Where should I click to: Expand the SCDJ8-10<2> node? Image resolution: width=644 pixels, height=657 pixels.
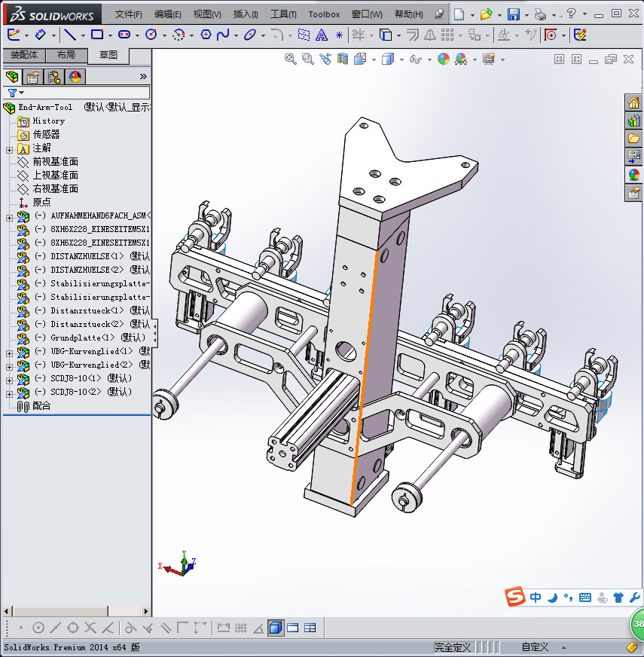9,394
